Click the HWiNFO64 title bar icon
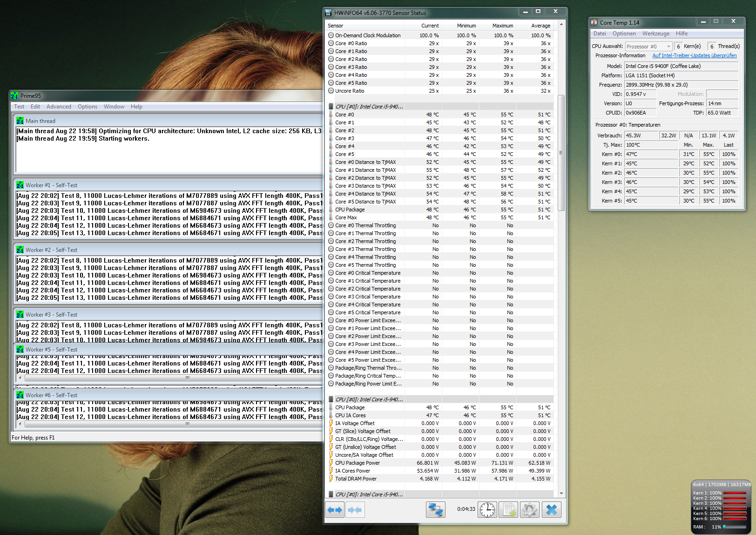Image resolution: width=756 pixels, height=535 pixels. 328,13
